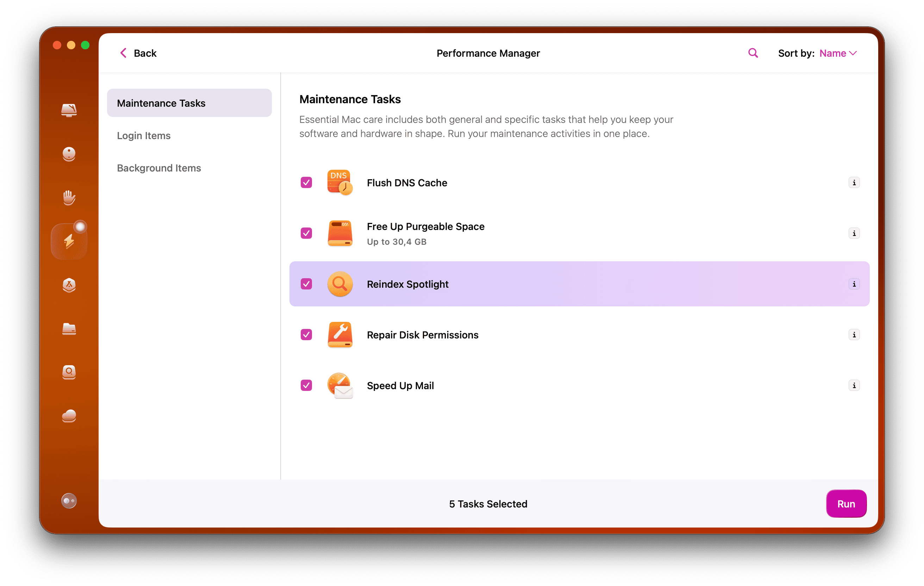
Task: Uncheck the Flush DNS Cache task
Action: 306,183
